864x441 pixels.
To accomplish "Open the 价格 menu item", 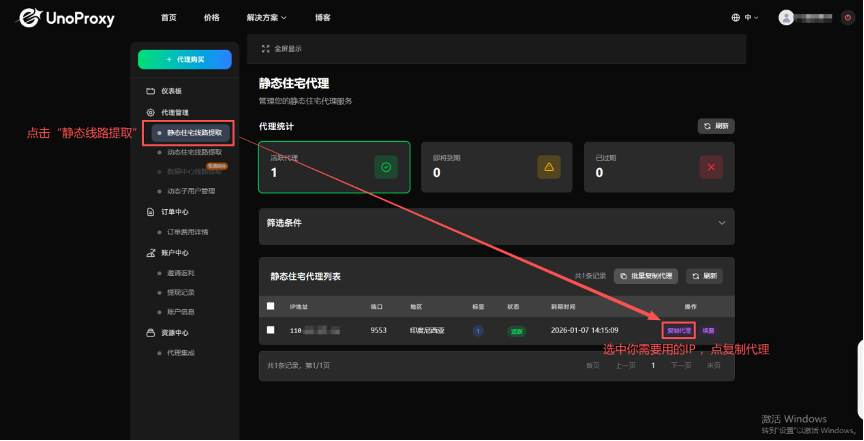I will point(211,17).
